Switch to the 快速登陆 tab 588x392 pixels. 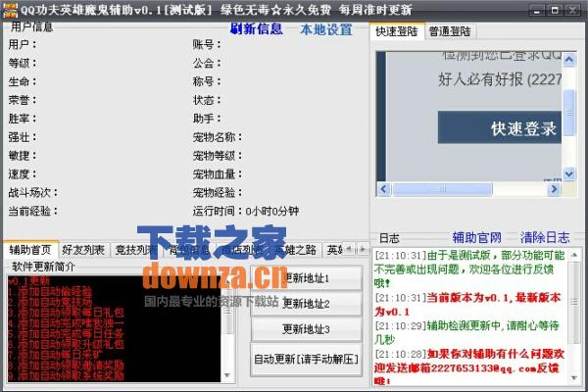coord(397,31)
